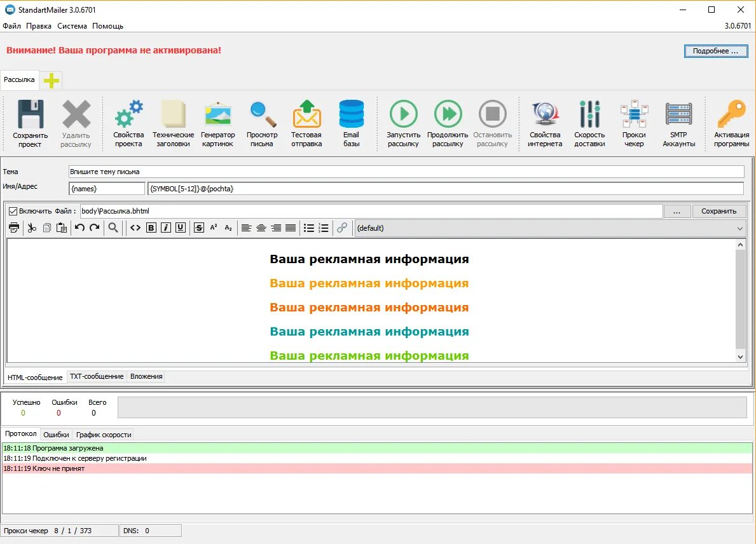Align text right

click(x=276, y=228)
